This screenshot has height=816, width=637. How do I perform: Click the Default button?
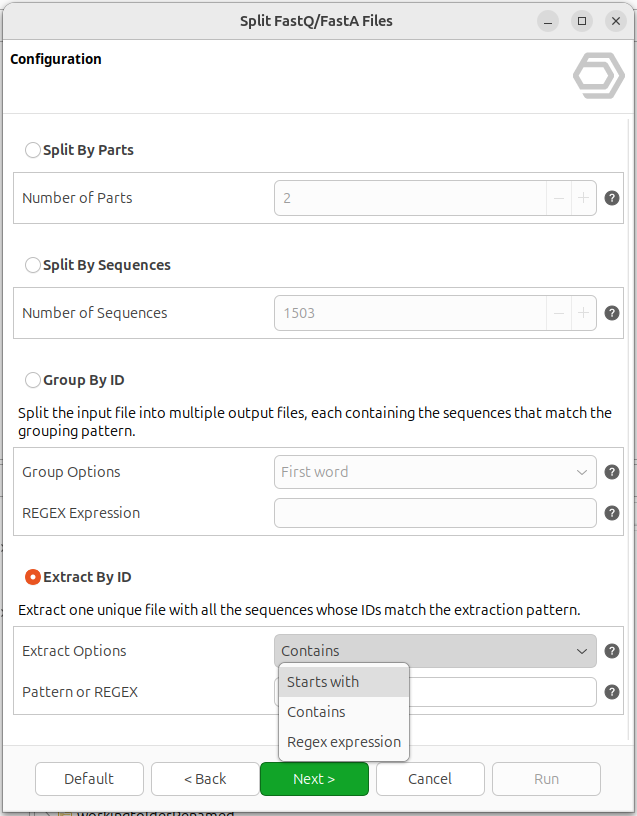pos(89,779)
